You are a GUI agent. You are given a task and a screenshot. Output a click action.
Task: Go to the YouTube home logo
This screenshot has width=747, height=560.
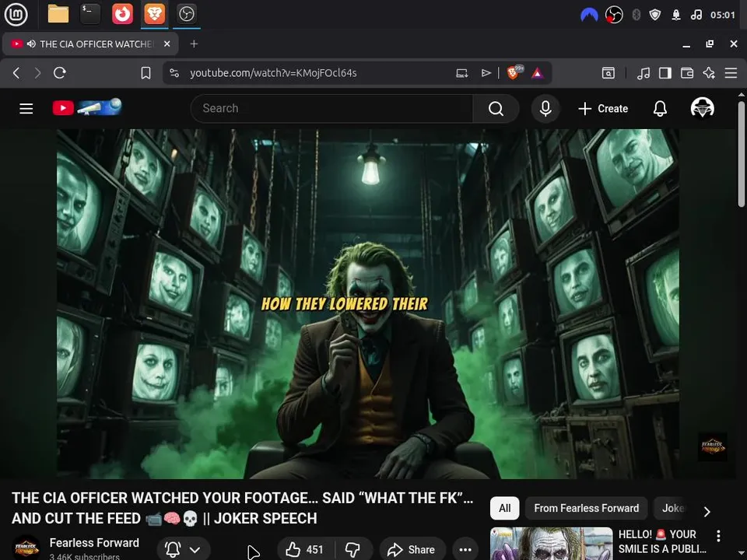(87, 107)
